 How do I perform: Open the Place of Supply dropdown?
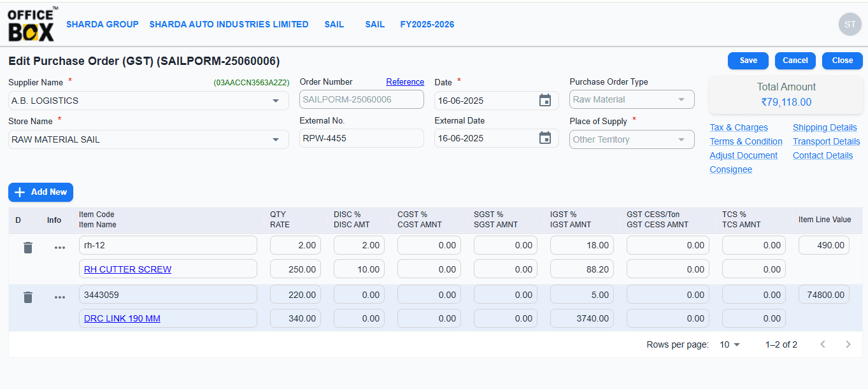tap(632, 139)
